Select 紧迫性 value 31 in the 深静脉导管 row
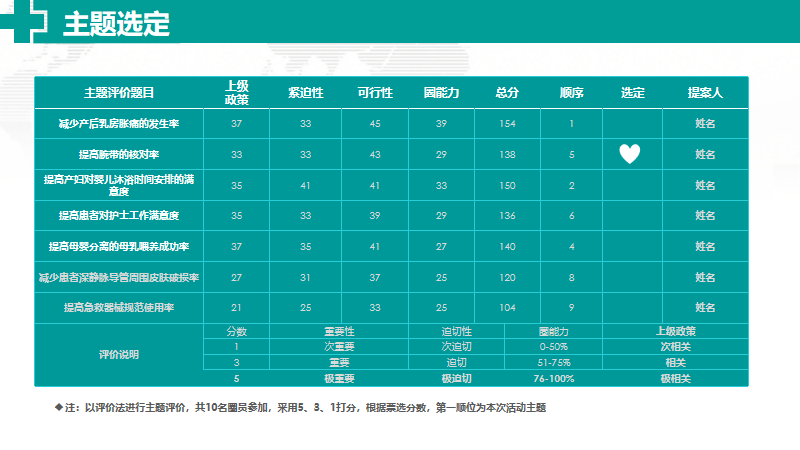The height and width of the screenshot is (450, 800). (x=305, y=278)
